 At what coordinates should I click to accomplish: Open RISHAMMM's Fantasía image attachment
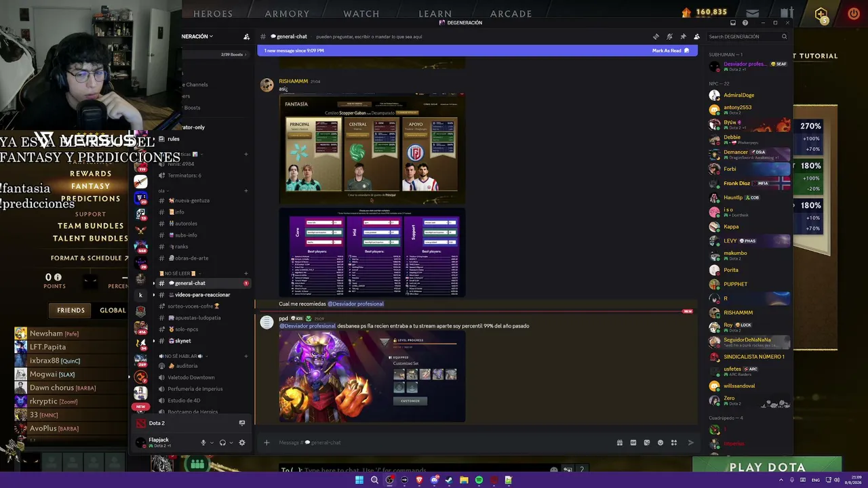point(372,149)
